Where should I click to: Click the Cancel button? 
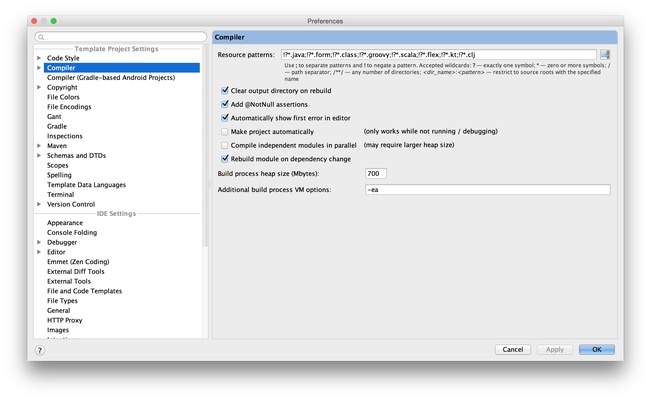[x=513, y=349]
